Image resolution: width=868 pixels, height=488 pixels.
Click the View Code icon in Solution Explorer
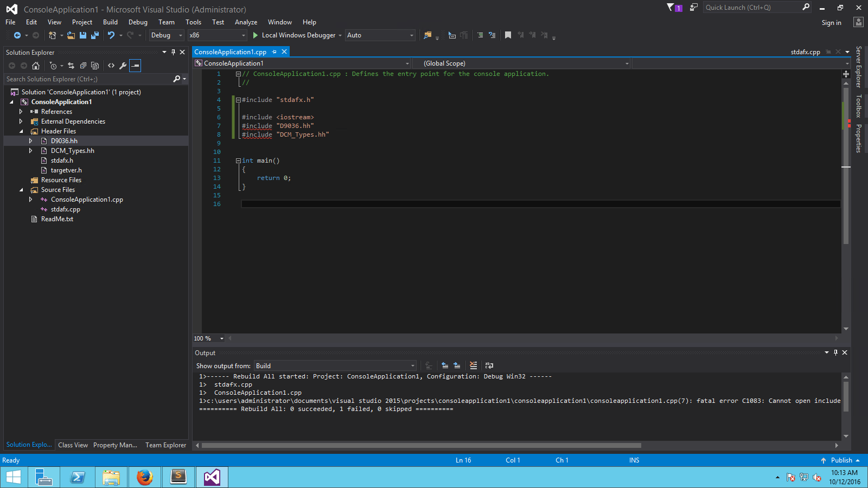111,66
